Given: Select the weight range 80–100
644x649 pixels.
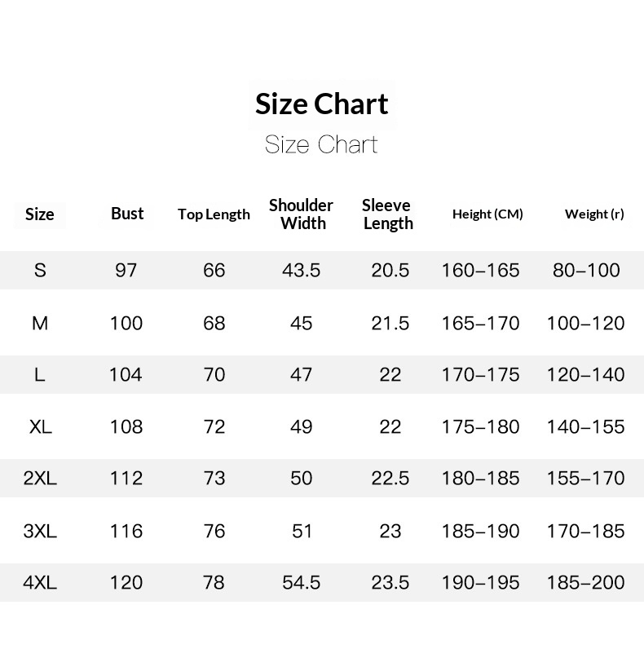Looking at the screenshot, I should pos(587,270).
